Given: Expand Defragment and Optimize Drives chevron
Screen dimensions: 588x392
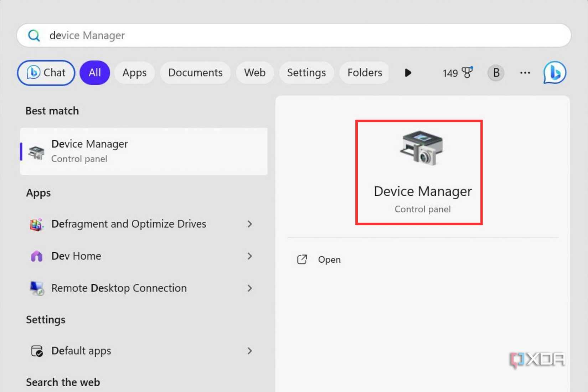Looking at the screenshot, I should click(250, 224).
